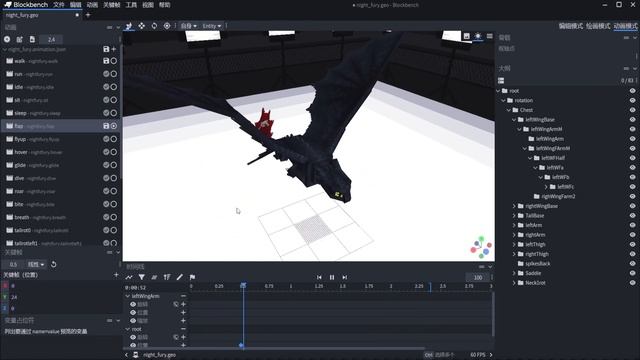
Task: Toggle viewport shading sun icon
Action: tap(478, 36)
